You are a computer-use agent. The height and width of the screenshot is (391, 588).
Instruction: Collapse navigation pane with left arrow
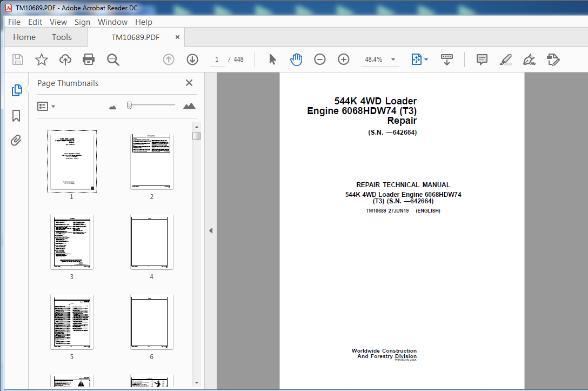pyautogui.click(x=211, y=230)
